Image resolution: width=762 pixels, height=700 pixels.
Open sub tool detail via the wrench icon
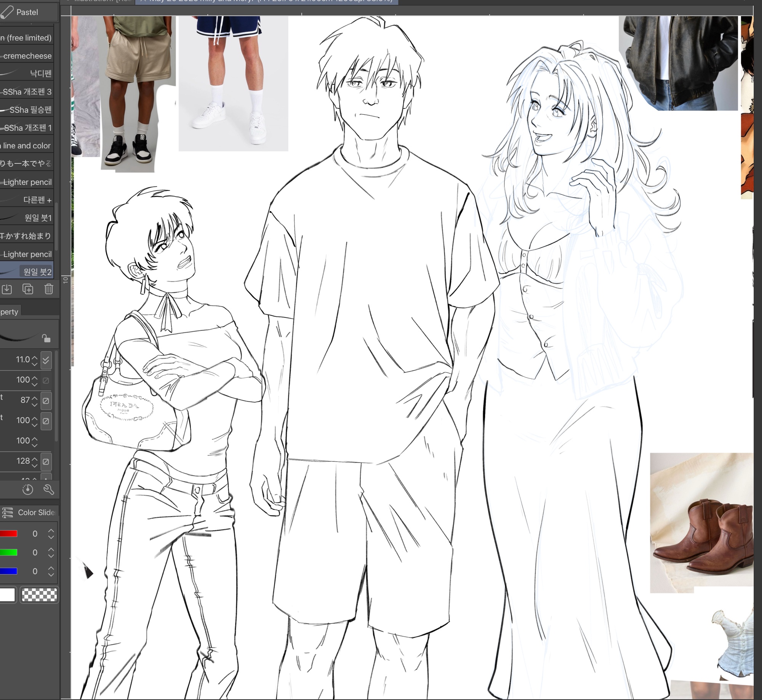[48, 490]
